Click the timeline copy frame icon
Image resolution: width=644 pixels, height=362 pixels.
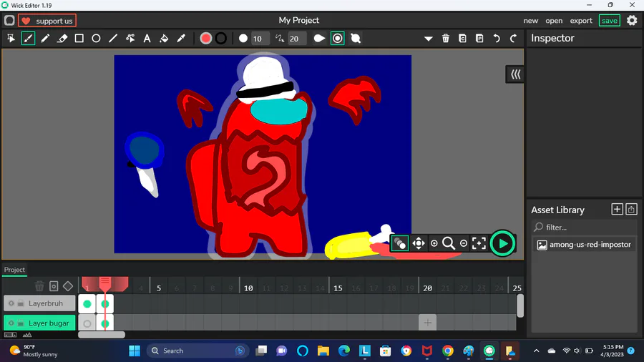54,286
